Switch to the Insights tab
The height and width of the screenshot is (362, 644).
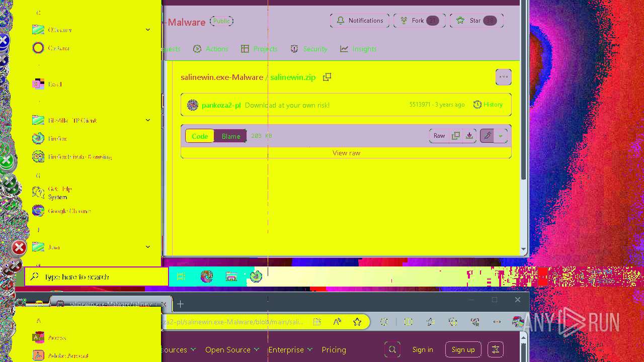(358, 49)
